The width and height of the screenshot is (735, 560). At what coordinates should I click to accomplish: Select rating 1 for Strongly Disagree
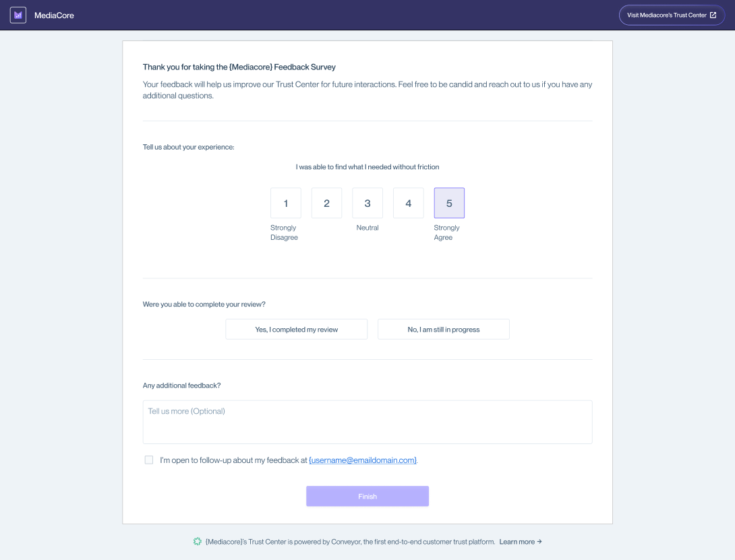click(286, 202)
